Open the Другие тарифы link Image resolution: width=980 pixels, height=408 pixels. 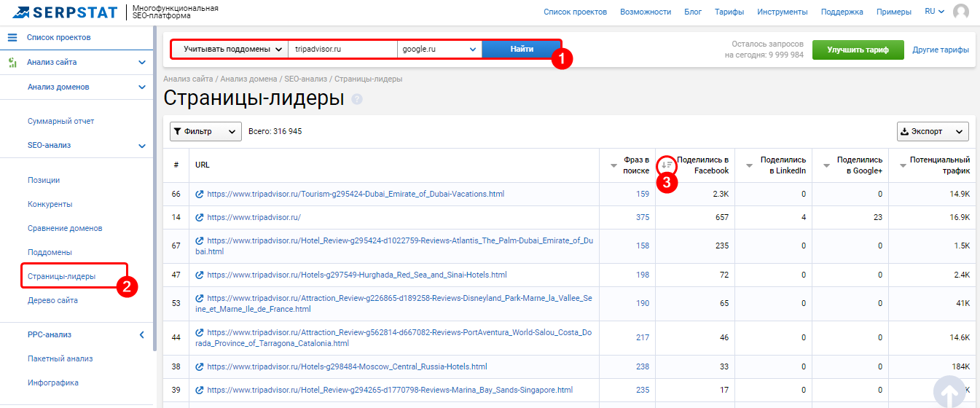pyautogui.click(x=941, y=50)
